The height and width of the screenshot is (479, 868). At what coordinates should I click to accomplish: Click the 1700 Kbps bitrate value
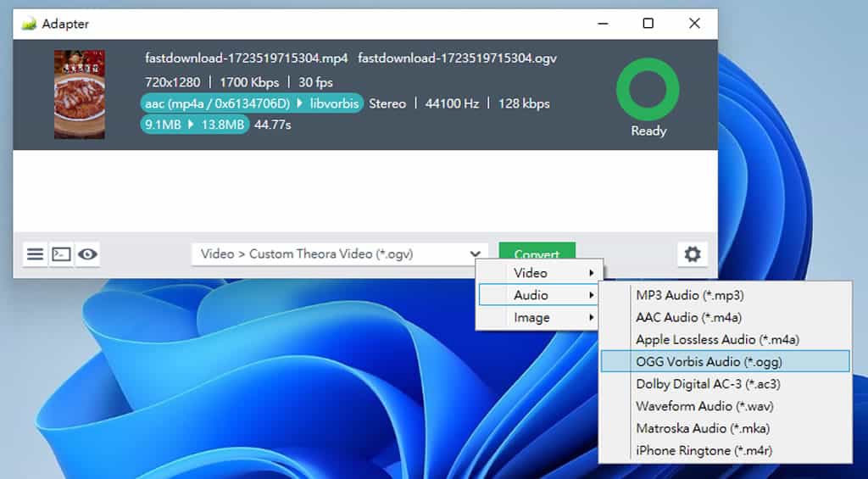tap(249, 82)
